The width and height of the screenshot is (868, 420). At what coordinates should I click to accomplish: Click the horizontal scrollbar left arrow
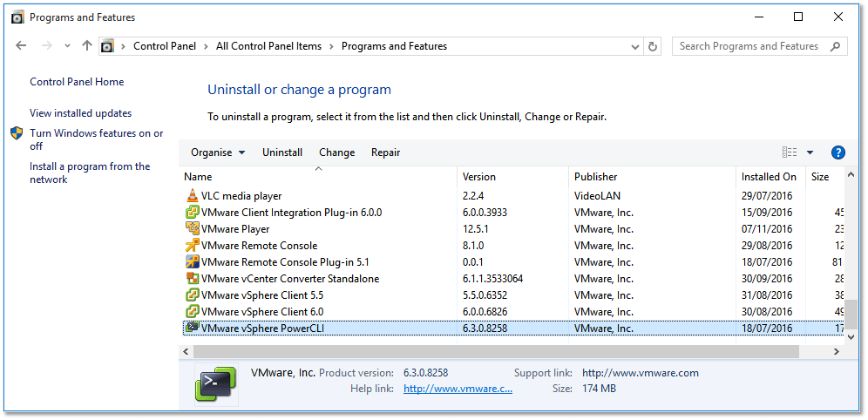coord(186,351)
